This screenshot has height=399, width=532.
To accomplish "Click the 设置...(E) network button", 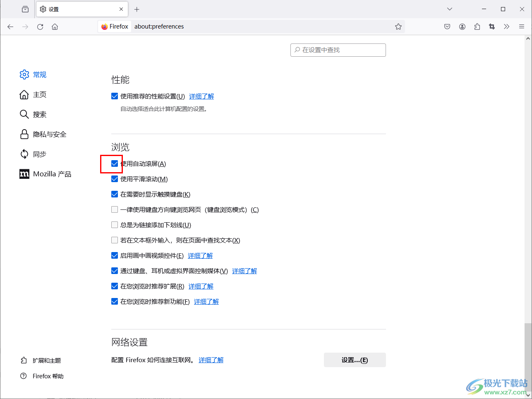I will 355,360.
